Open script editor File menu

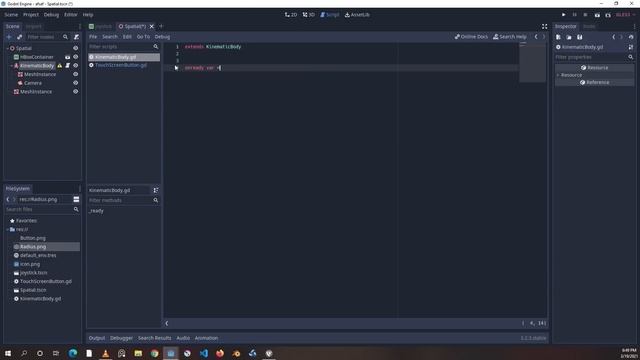[93, 37]
